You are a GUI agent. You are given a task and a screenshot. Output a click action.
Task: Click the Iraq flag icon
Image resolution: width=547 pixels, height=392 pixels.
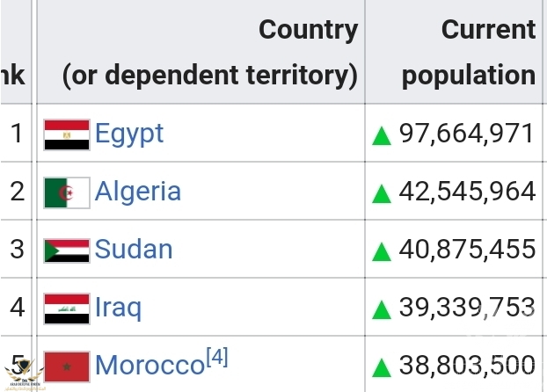67,309
